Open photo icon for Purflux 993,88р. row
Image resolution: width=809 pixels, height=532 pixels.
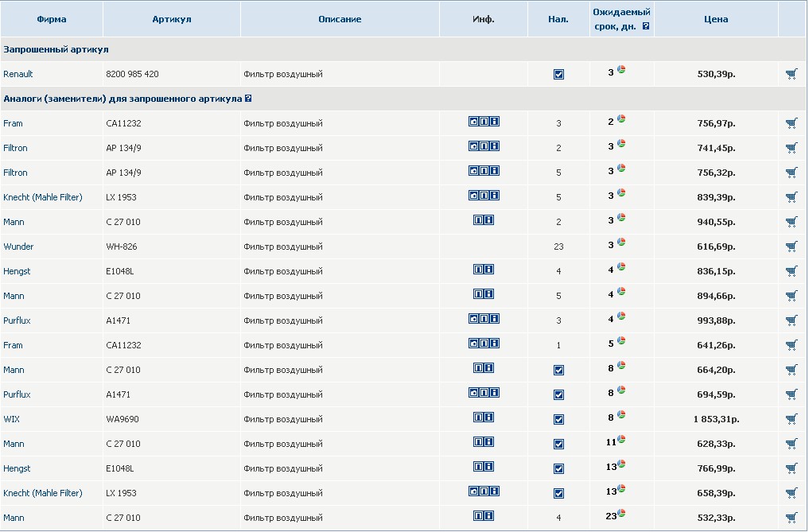[x=473, y=319]
